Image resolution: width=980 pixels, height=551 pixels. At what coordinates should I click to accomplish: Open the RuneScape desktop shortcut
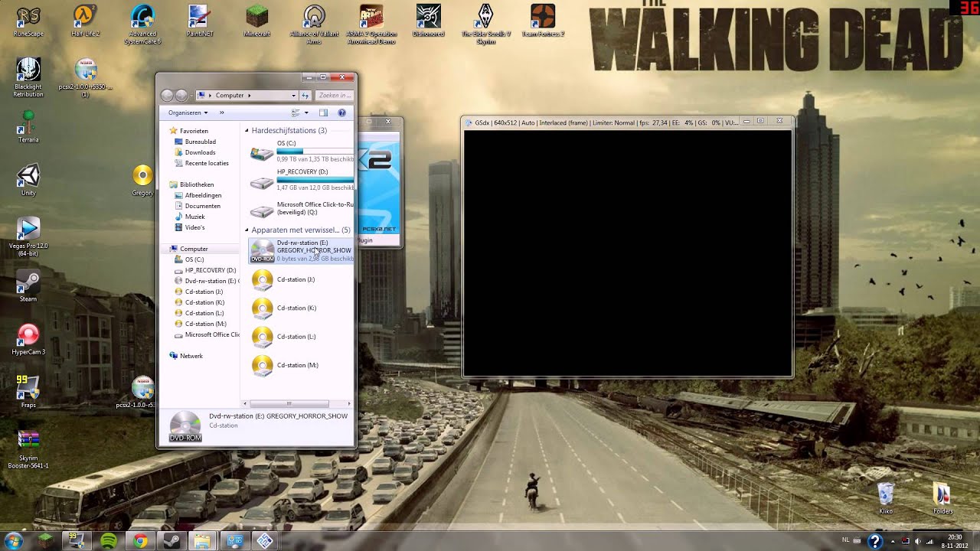(x=28, y=21)
